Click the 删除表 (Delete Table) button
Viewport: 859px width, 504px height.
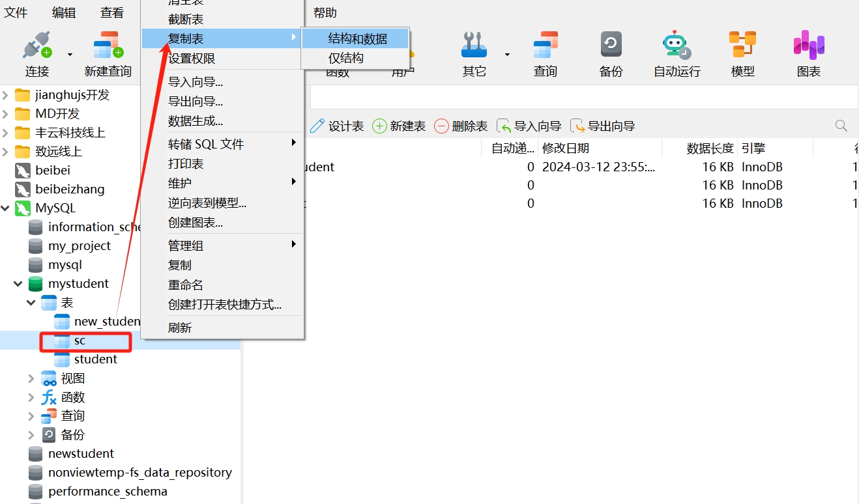(x=461, y=126)
